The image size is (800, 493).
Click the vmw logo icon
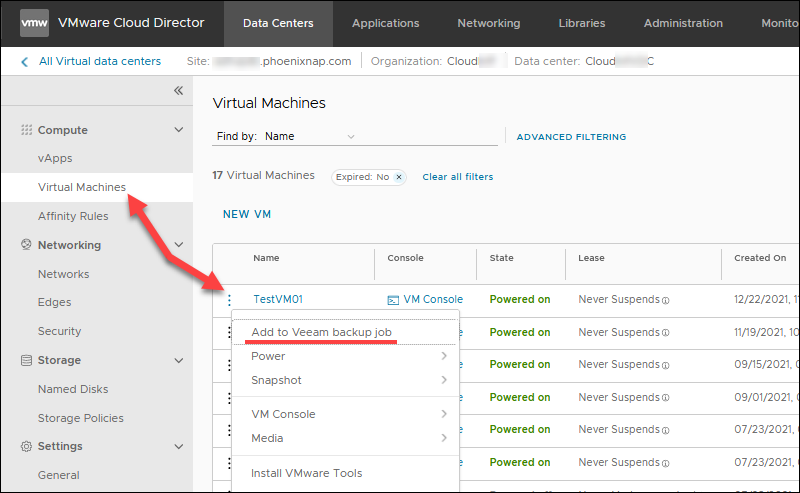point(34,23)
